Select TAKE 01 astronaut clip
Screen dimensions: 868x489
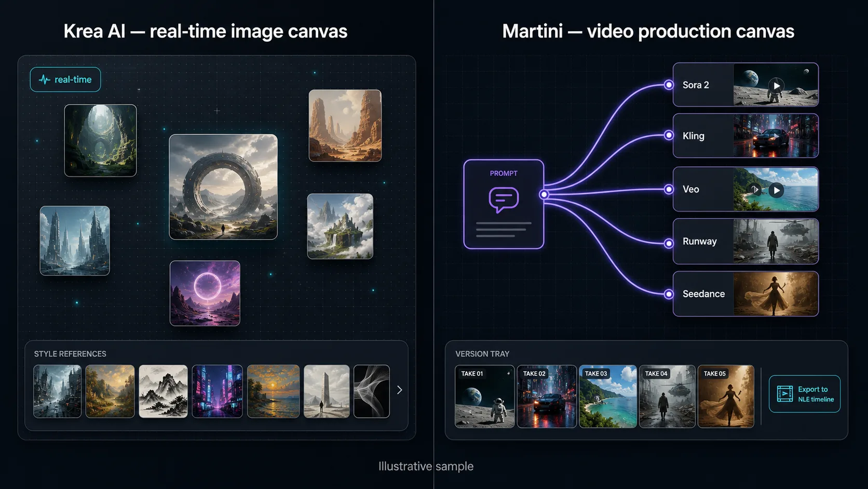pos(485,397)
